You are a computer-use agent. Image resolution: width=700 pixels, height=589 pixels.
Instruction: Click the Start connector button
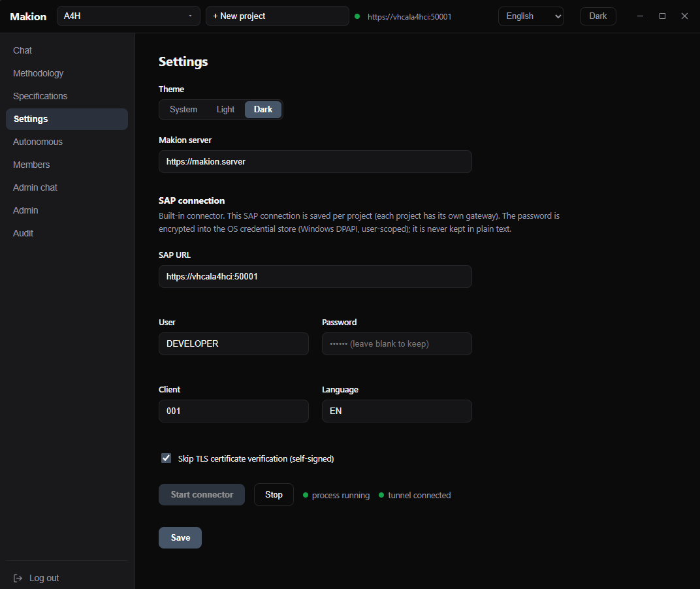[x=202, y=495]
